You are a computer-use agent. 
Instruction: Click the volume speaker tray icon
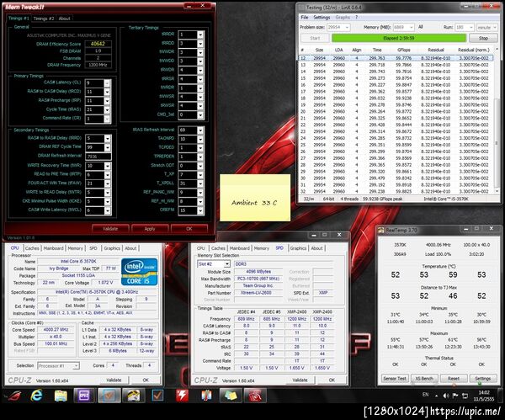[x=446, y=396]
